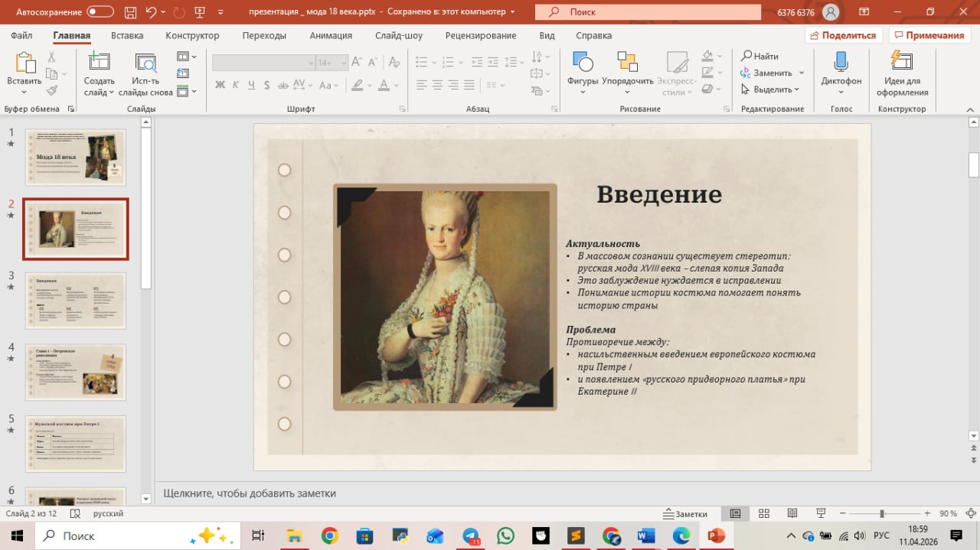980x550 pixels.
Task: Justify text in paragraph group
Action: coord(469,85)
